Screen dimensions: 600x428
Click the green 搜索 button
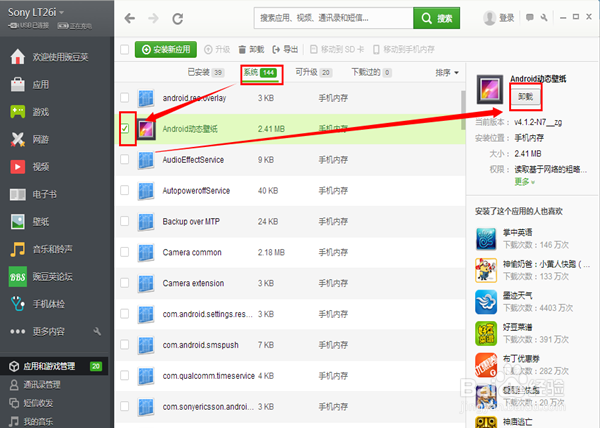(x=436, y=18)
